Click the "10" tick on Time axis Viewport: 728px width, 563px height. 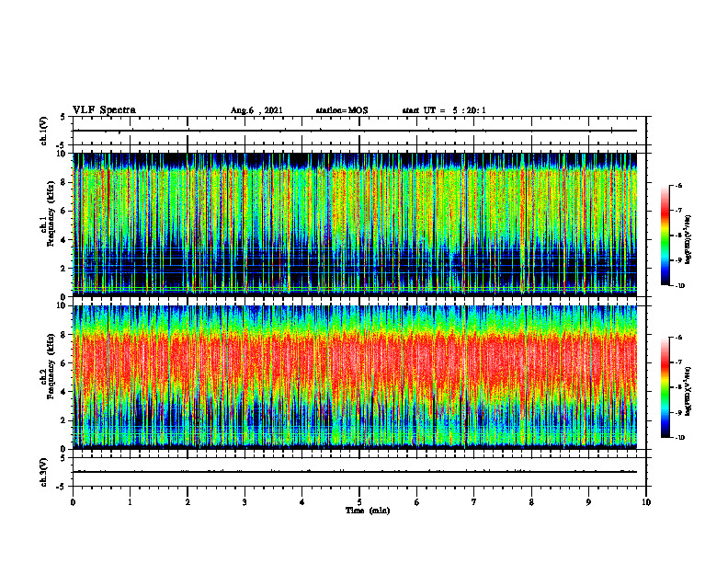[646, 501]
